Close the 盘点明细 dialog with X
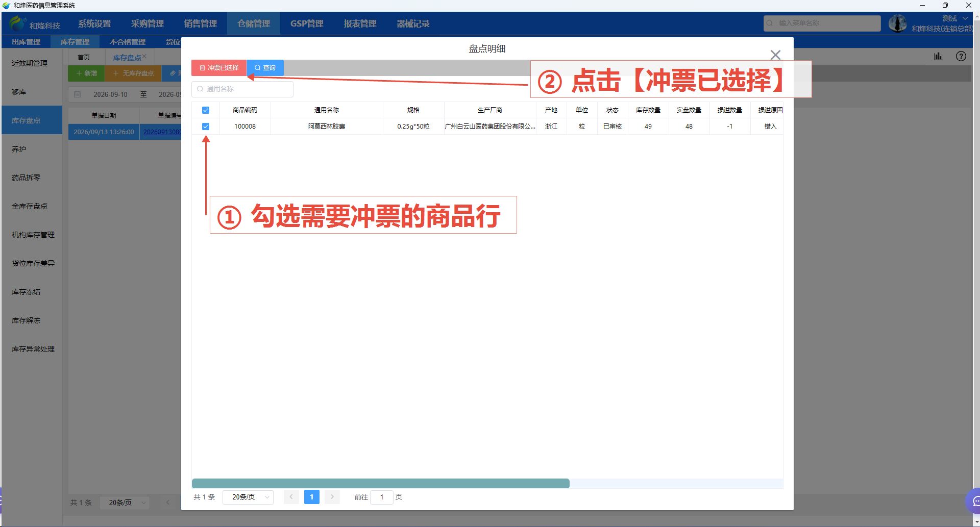 775,55
